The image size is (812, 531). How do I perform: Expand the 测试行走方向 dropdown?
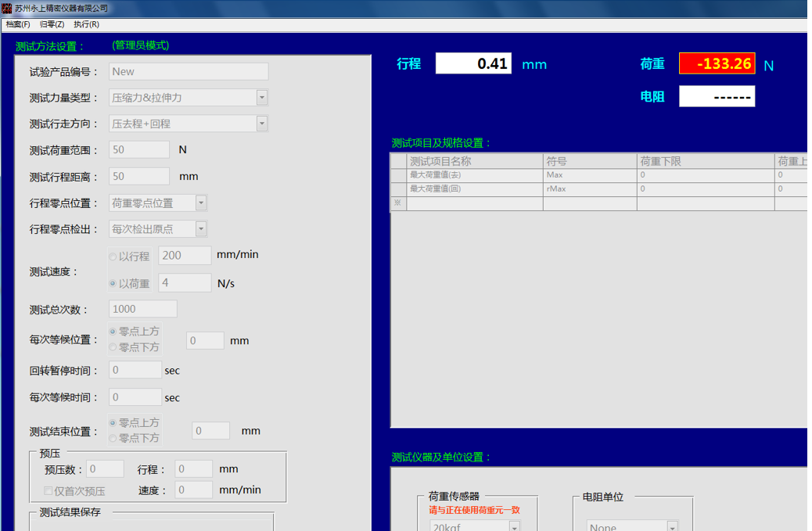pyautogui.click(x=261, y=124)
